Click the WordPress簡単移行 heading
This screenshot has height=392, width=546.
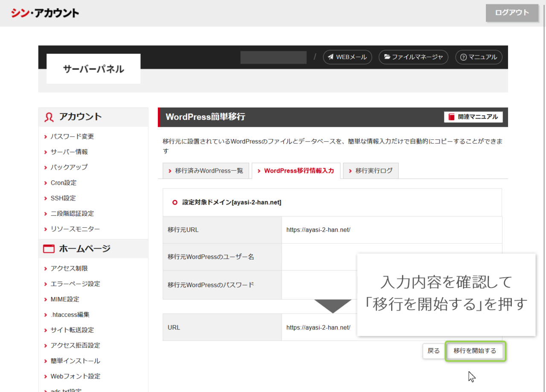[x=205, y=117]
